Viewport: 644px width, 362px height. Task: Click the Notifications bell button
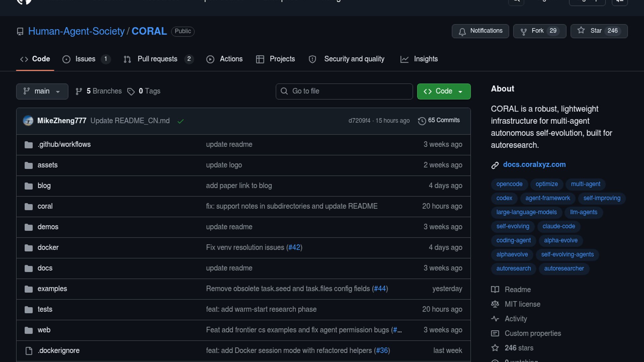480,31
